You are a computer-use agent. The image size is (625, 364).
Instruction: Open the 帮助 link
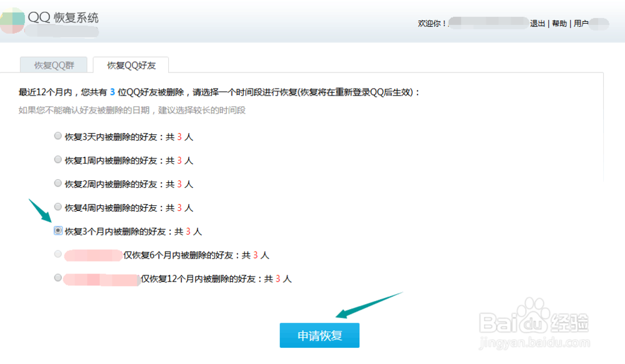pyautogui.click(x=559, y=24)
